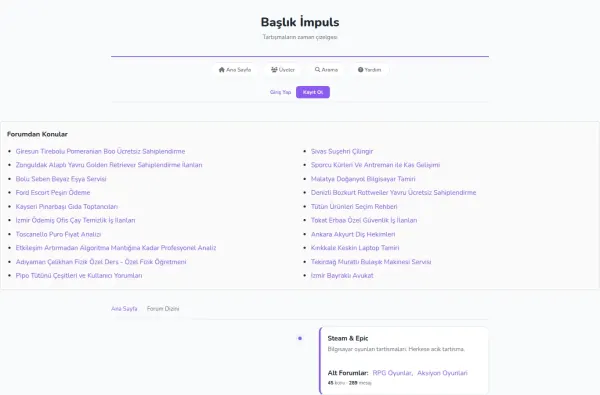Image resolution: width=600 pixels, height=395 pixels.
Task: Click the timeline dot beside Steam & Epic
Action: pyautogui.click(x=300, y=338)
